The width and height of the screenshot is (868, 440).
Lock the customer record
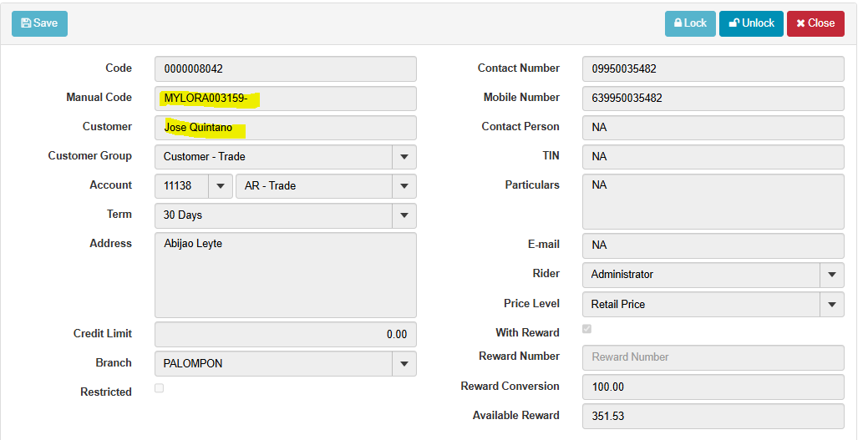[690, 23]
